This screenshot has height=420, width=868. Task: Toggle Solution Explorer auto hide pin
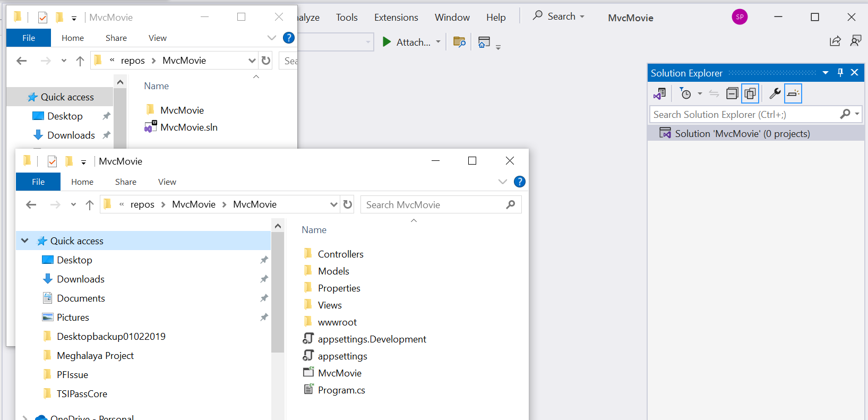(840, 73)
